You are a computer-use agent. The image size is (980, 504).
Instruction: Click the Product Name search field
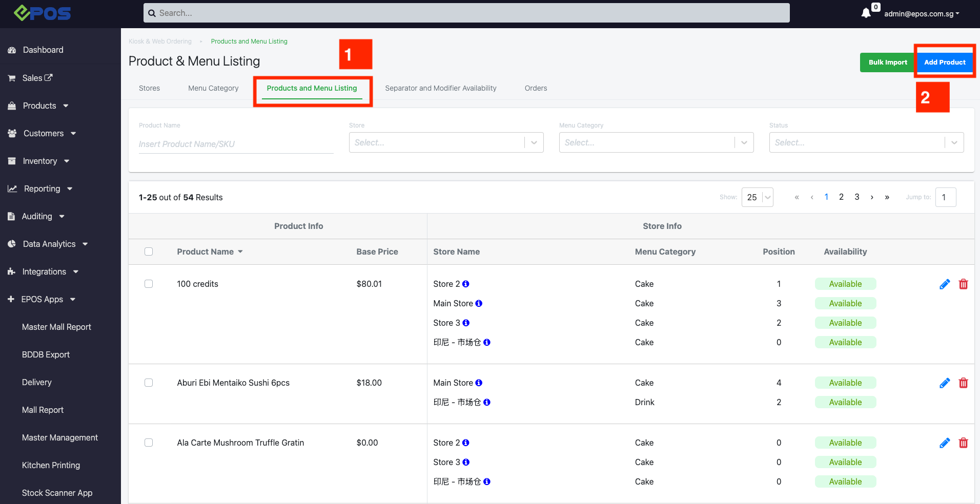point(236,144)
